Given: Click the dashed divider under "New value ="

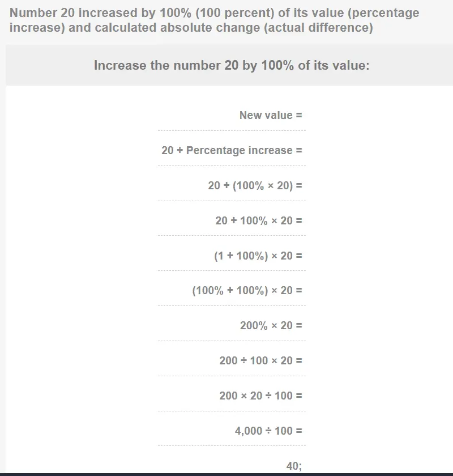Looking at the screenshot, I should [x=232, y=131].
